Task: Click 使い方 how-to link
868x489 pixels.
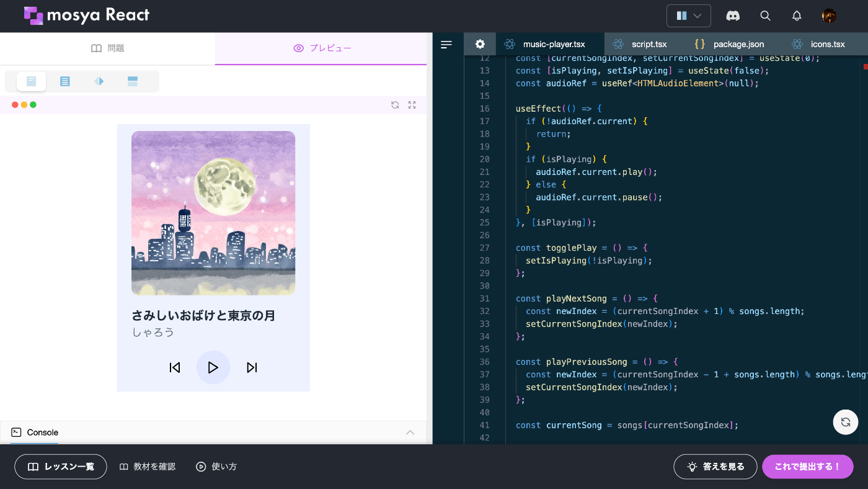Action: [216, 467]
